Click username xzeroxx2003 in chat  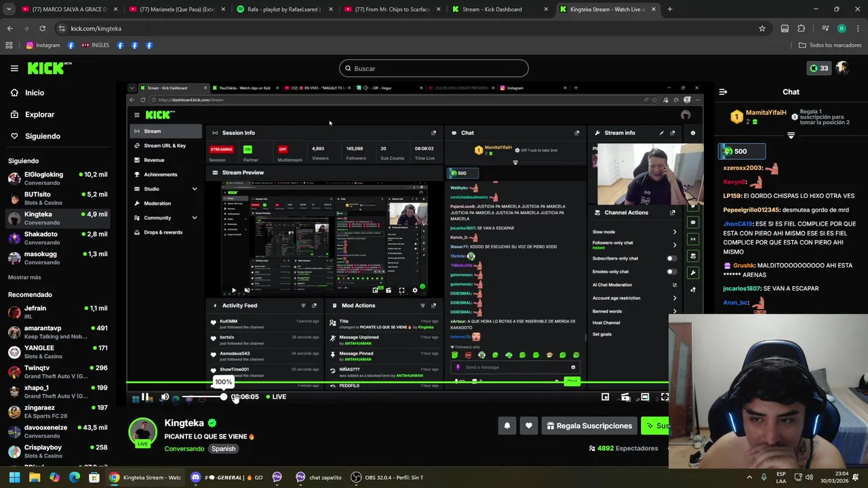[743, 168]
